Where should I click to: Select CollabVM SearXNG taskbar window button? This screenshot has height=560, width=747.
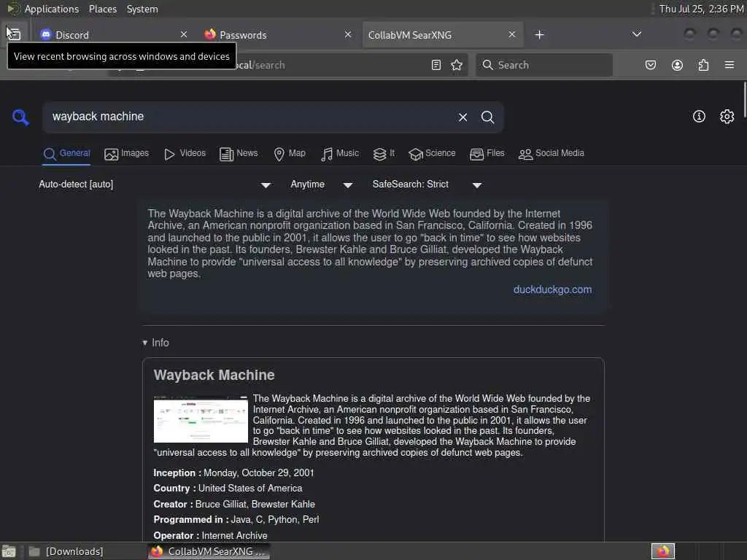[x=209, y=551]
